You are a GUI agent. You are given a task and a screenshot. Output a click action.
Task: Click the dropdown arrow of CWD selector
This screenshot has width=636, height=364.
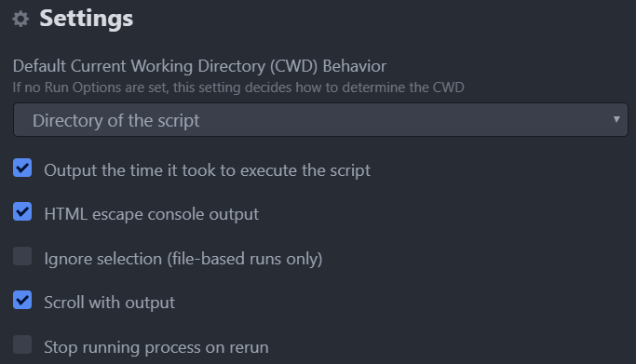[616, 119]
